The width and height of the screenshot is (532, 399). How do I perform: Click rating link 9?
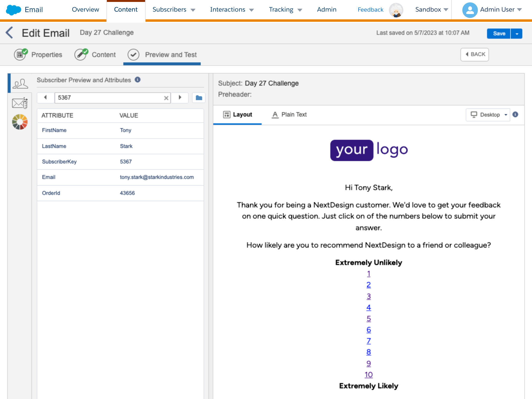tap(369, 363)
